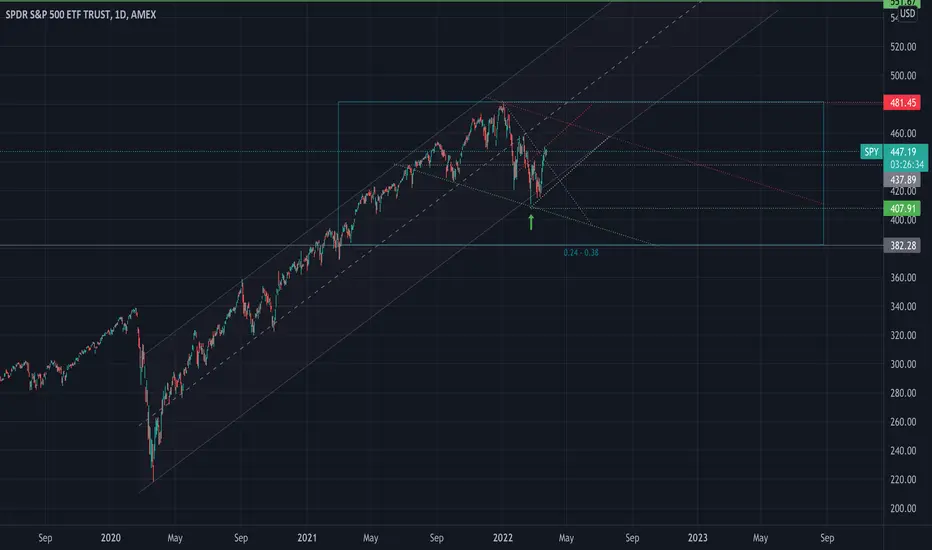Click the 260.00 price axis value
Screen dimensions: 932x550
(x=903, y=422)
